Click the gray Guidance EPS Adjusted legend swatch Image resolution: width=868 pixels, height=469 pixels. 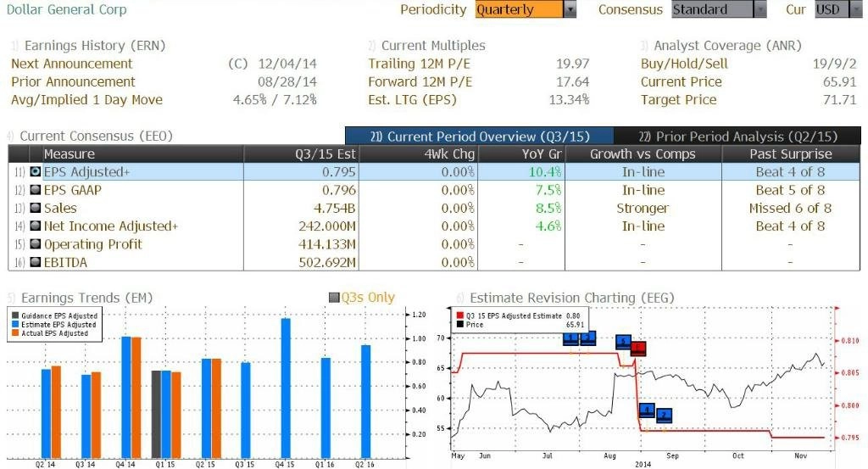(x=15, y=315)
